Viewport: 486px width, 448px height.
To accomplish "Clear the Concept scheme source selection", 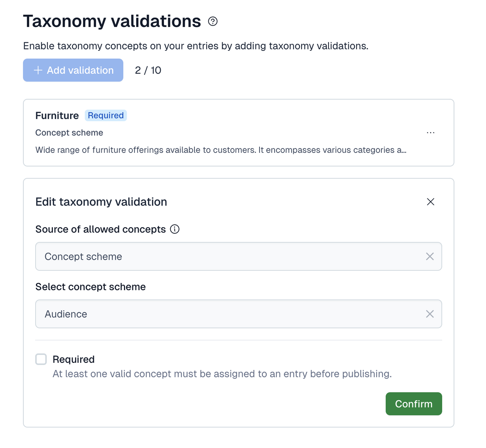I will click(430, 257).
